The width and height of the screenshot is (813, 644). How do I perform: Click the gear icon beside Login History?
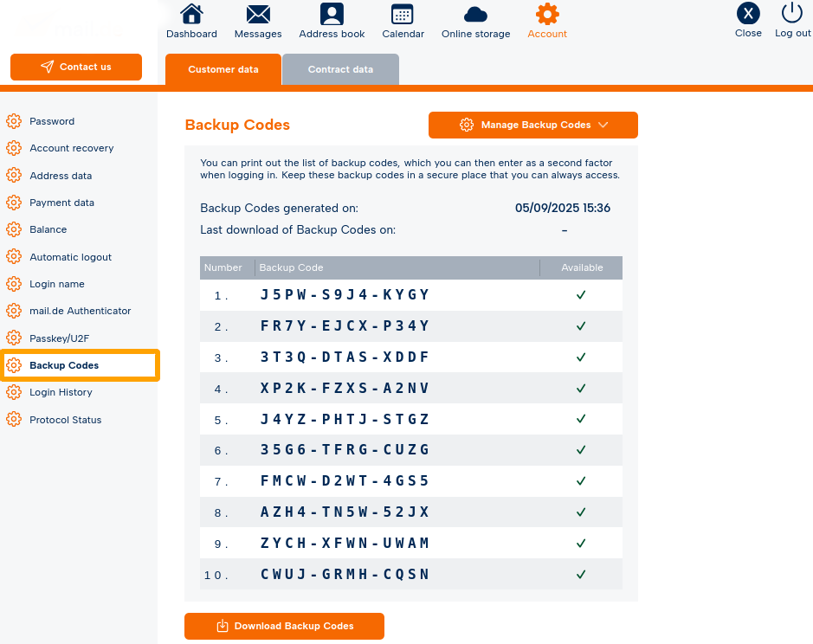[14, 392]
